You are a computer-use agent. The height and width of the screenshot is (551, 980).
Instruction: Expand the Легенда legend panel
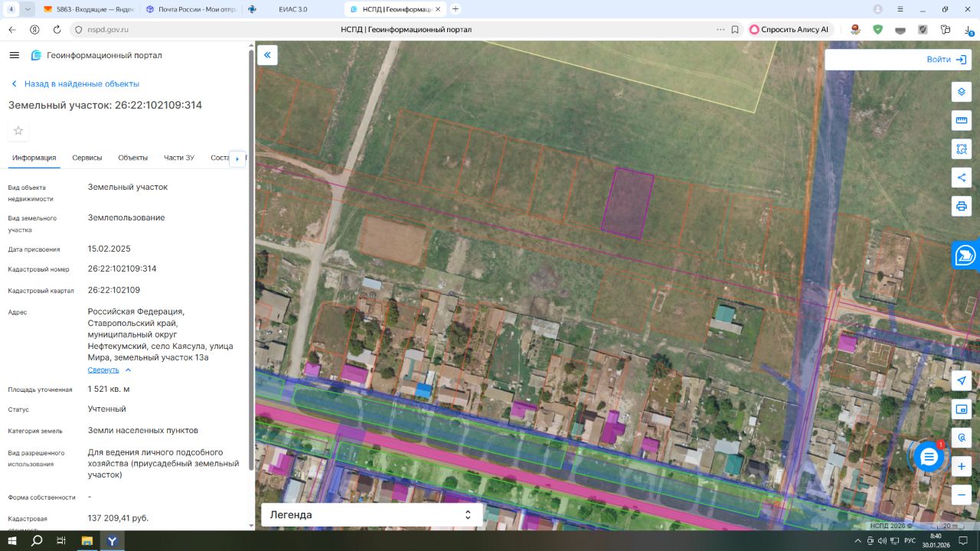tap(372, 515)
